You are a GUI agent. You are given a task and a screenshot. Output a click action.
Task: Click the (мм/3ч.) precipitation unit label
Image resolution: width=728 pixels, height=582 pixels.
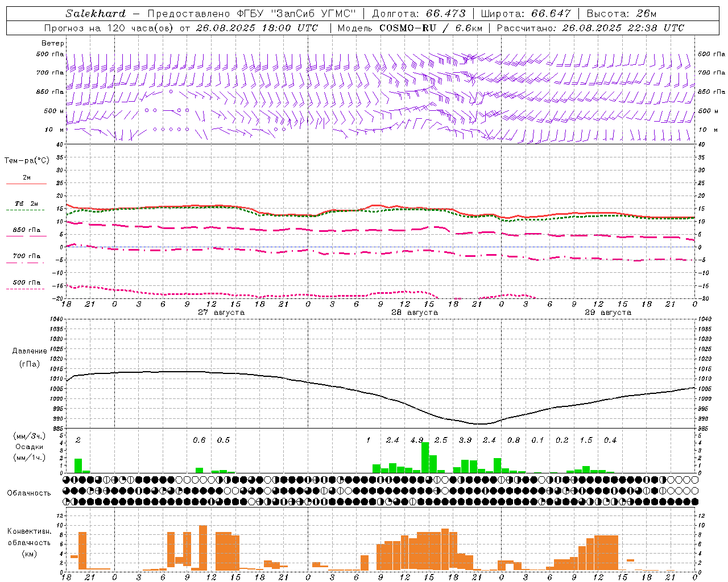29,436
